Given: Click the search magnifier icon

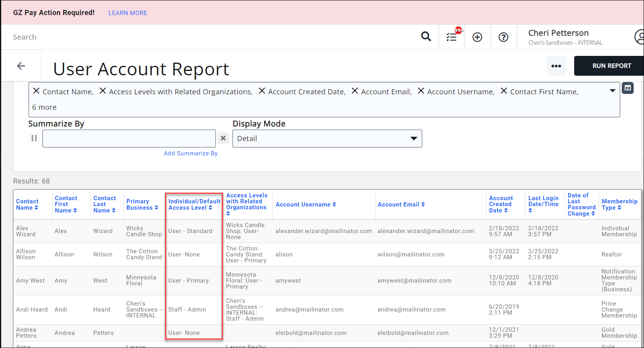Looking at the screenshot, I should [426, 37].
